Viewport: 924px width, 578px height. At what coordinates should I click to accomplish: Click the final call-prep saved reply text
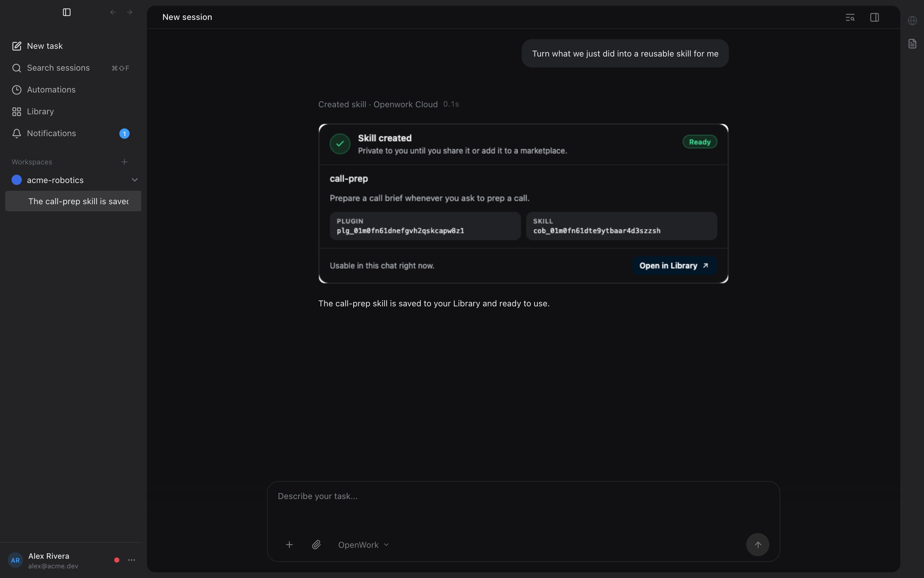click(434, 303)
